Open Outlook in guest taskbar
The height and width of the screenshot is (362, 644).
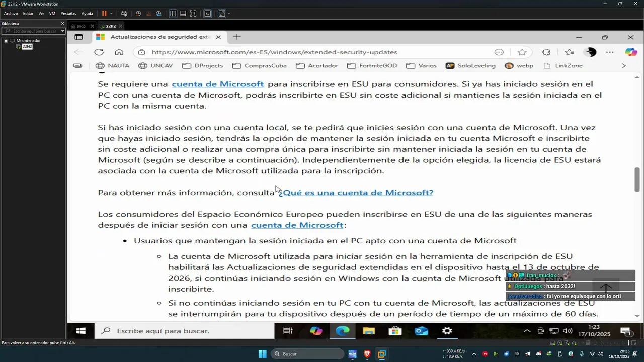(x=421, y=331)
